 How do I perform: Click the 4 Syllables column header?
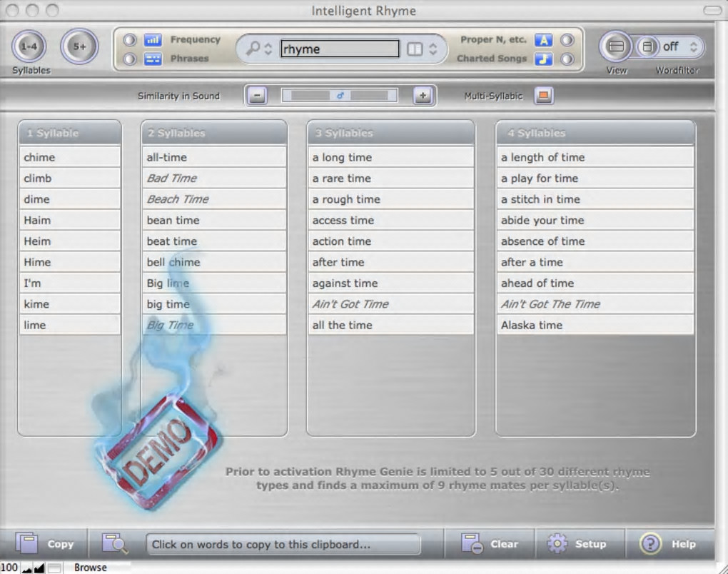pos(596,133)
